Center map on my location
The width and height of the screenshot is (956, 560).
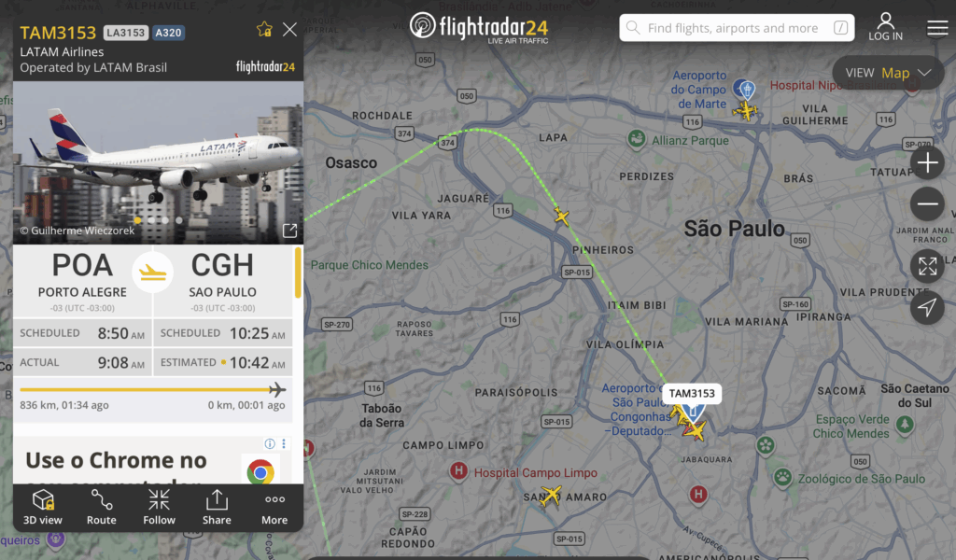[927, 308]
